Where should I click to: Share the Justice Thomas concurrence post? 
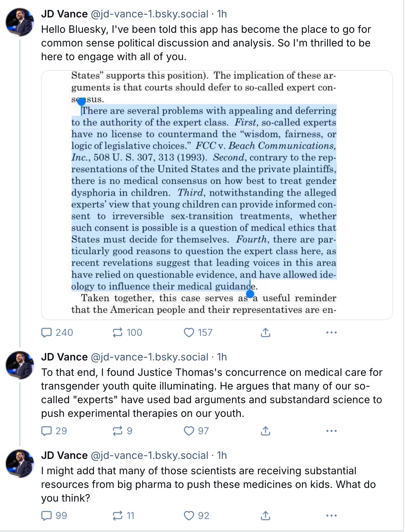[266, 431]
